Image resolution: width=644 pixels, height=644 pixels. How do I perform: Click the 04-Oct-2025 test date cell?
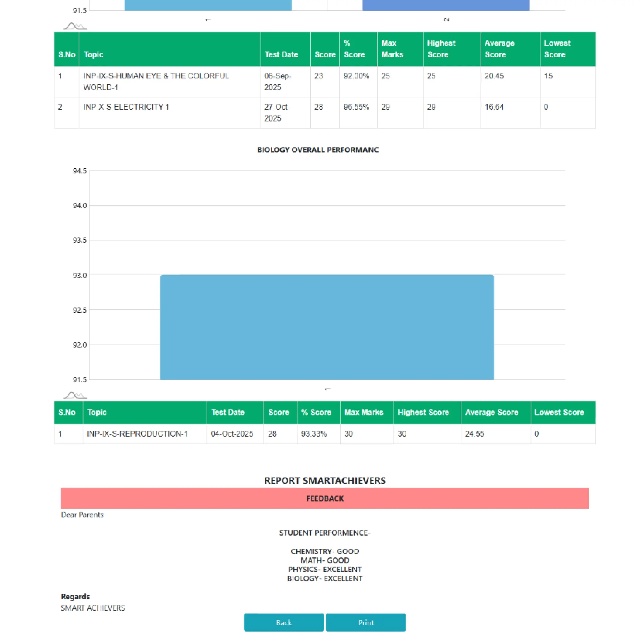point(232,434)
